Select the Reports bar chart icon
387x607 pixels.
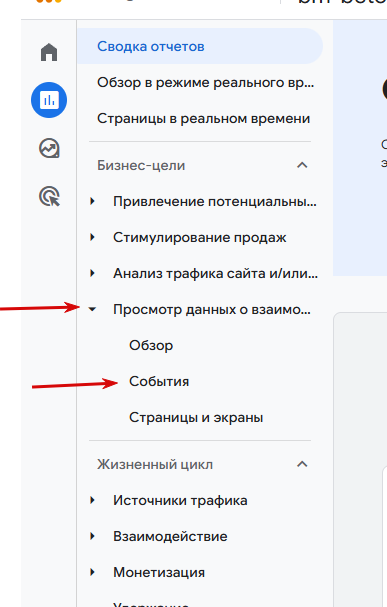[49, 100]
